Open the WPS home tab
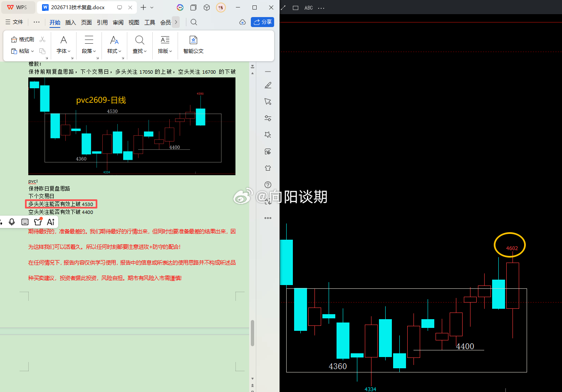 pos(17,7)
